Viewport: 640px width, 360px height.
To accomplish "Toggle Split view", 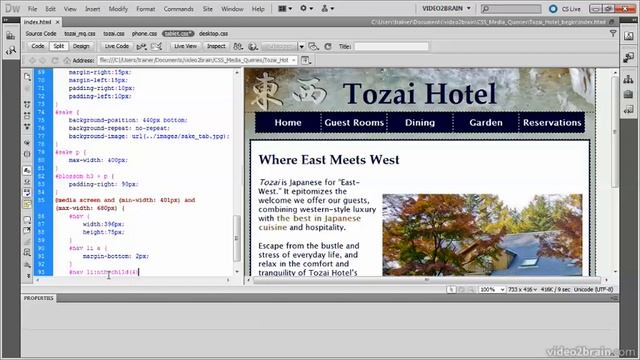I will pos(59,46).
